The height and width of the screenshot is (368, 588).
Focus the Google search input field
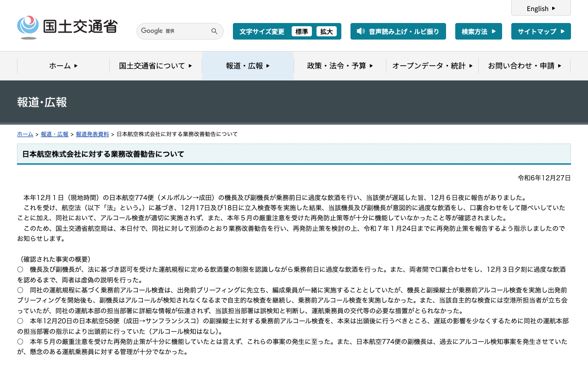(x=174, y=31)
